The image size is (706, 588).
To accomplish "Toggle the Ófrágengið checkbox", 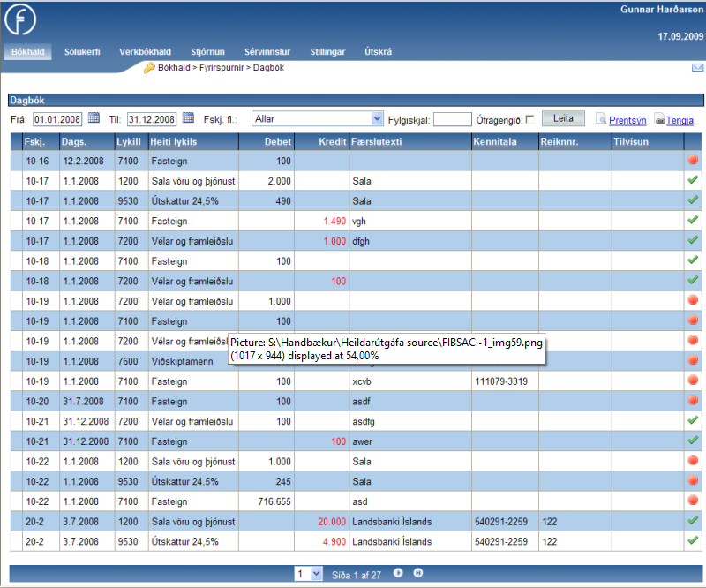I will (529, 119).
